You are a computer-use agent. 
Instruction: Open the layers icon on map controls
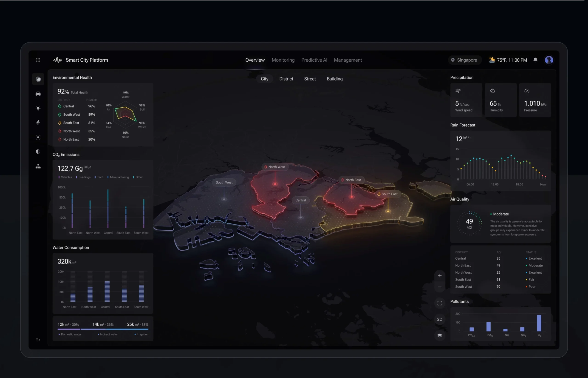pyautogui.click(x=439, y=335)
